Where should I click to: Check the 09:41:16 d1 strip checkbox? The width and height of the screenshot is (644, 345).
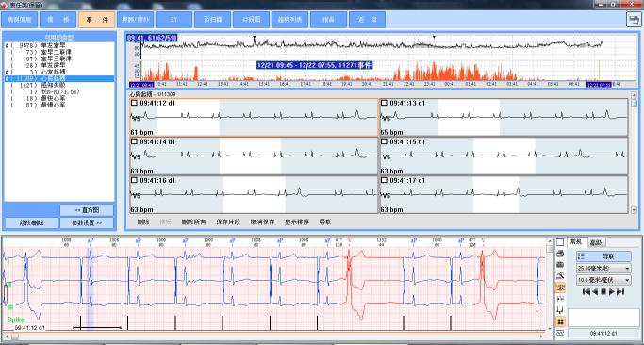coord(134,180)
